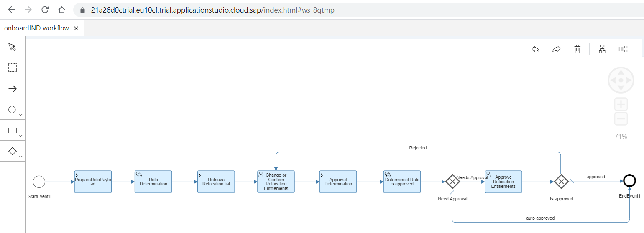Undo the last workflow change
The height and width of the screenshot is (233, 644).
pos(535,49)
